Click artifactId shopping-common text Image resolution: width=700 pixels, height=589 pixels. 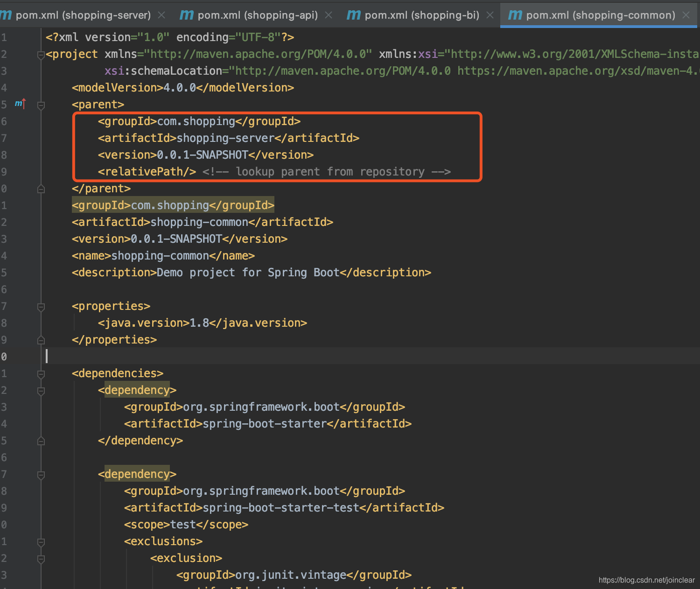tap(199, 222)
